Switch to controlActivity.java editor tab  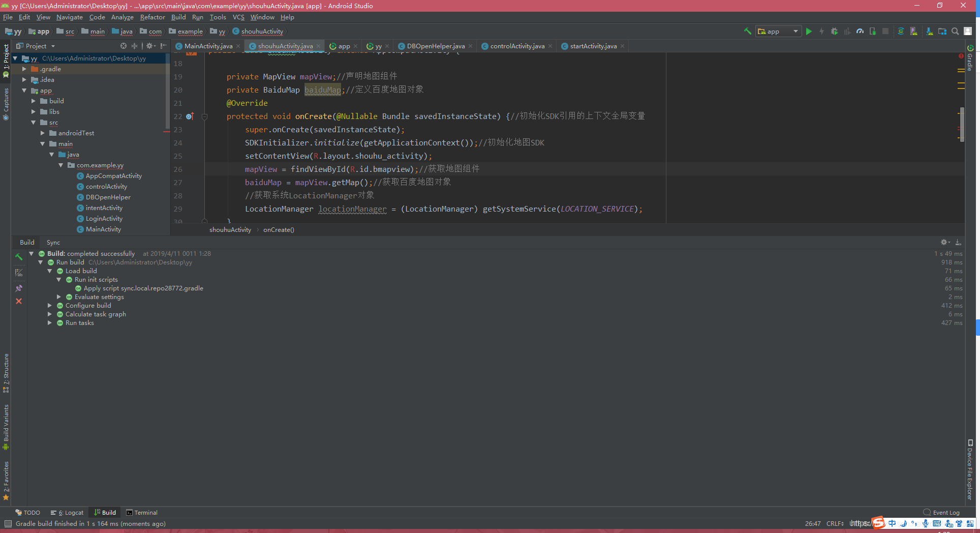pyautogui.click(x=517, y=46)
